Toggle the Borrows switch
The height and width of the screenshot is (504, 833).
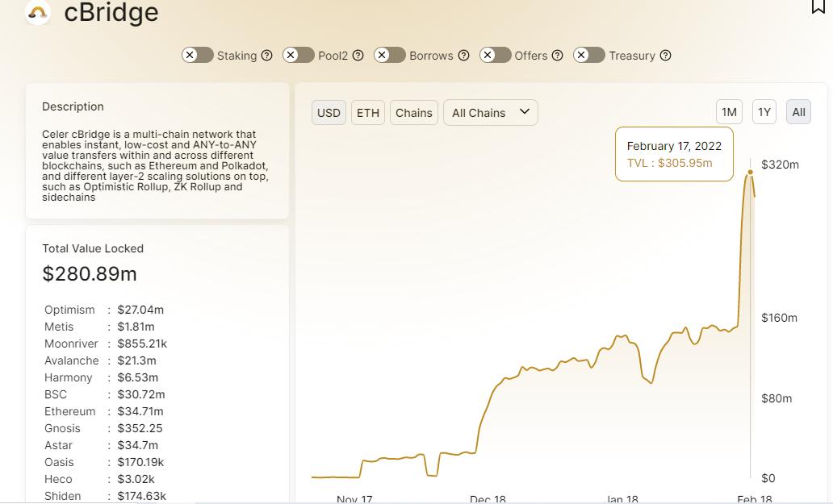(390, 55)
